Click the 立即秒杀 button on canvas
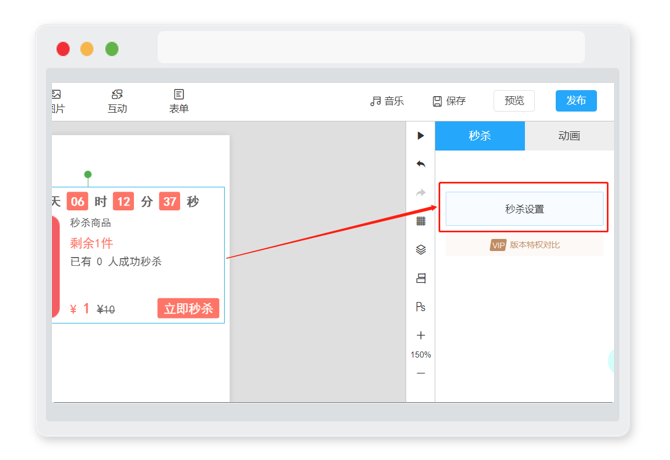 coord(188,308)
